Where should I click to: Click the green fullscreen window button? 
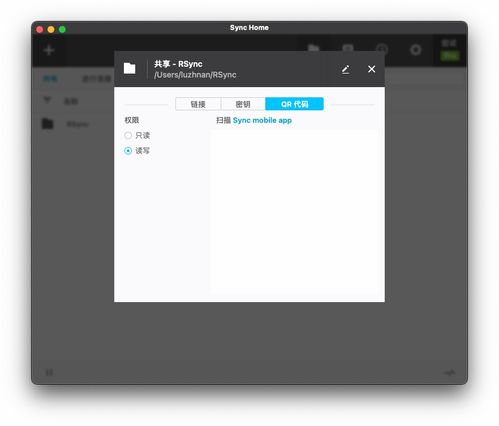coord(62,30)
